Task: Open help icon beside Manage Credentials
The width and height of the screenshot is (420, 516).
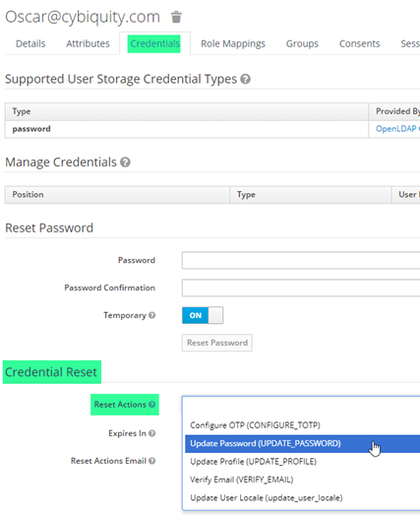Action: click(125, 161)
